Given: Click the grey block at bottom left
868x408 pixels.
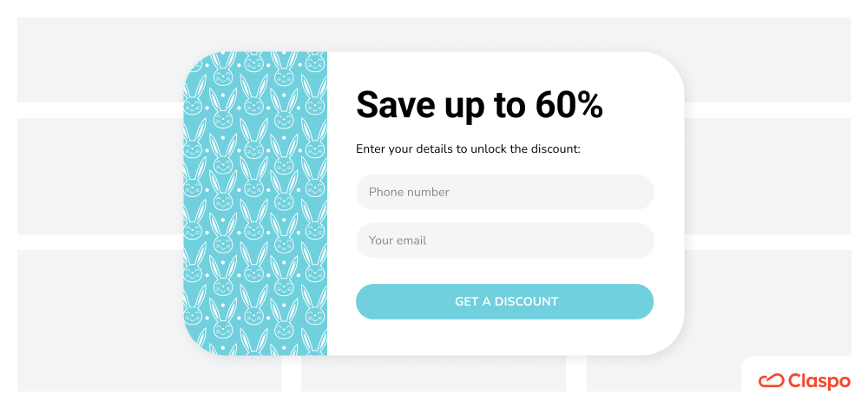Looking at the screenshot, I should (149, 320).
